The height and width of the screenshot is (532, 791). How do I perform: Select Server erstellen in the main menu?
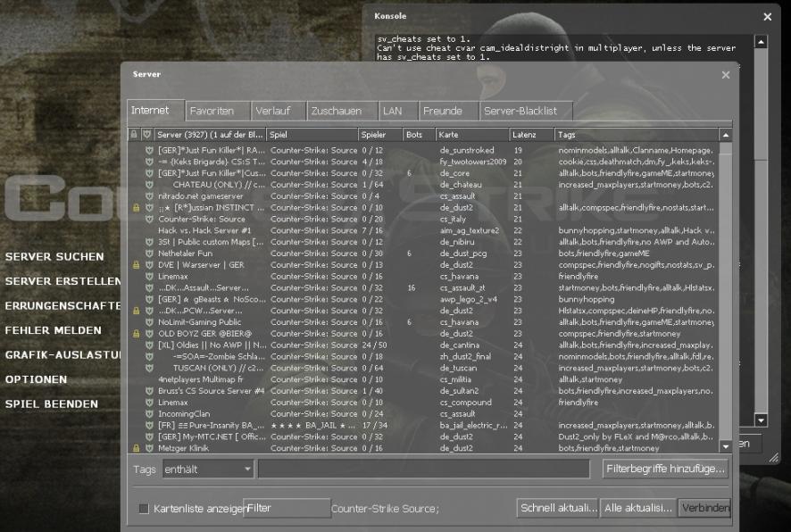pos(63,281)
